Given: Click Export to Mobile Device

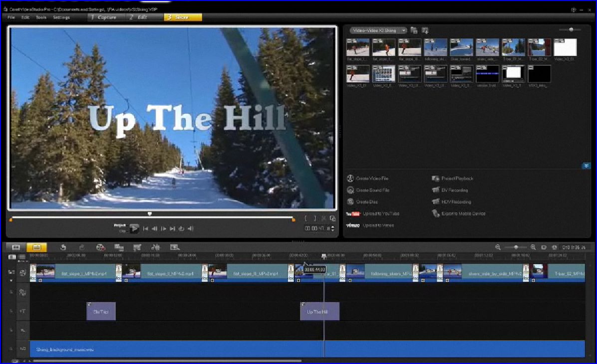Looking at the screenshot, I should [458, 214].
